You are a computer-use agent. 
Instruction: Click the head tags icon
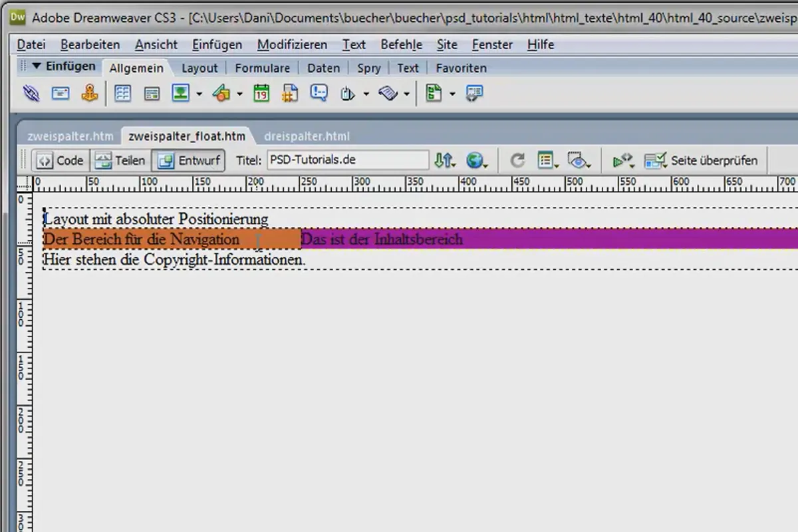pos(348,94)
